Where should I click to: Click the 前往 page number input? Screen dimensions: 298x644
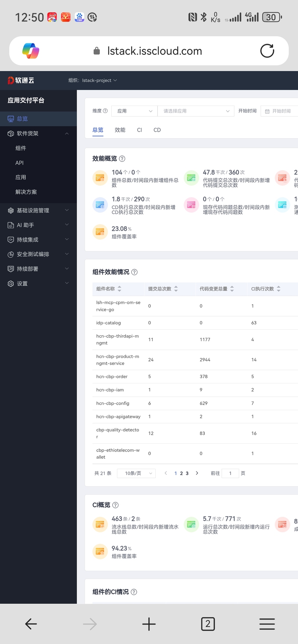point(230,473)
